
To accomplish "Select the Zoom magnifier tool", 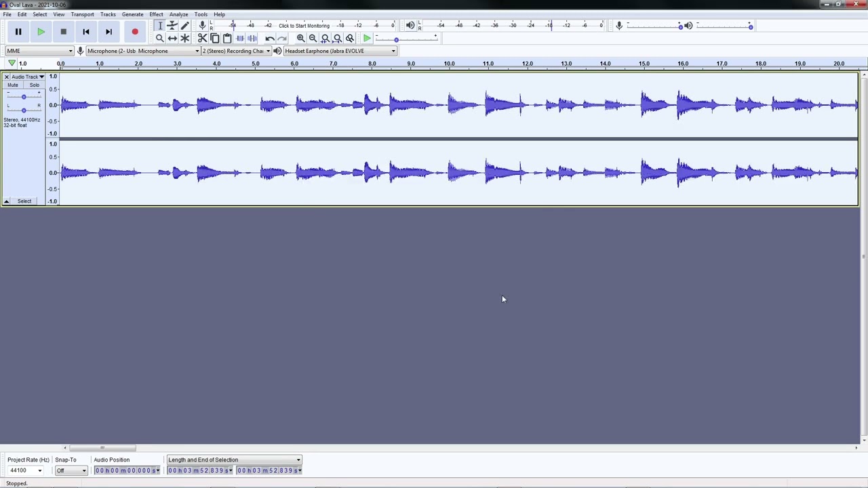I will pyautogui.click(x=160, y=39).
